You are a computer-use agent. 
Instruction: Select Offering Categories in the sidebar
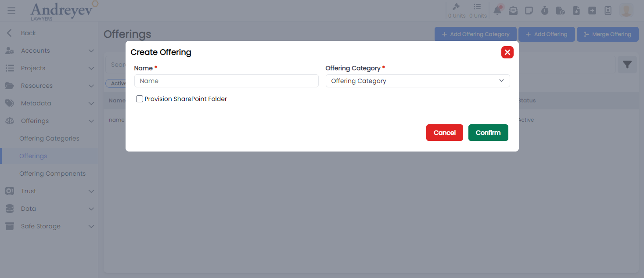pos(49,138)
